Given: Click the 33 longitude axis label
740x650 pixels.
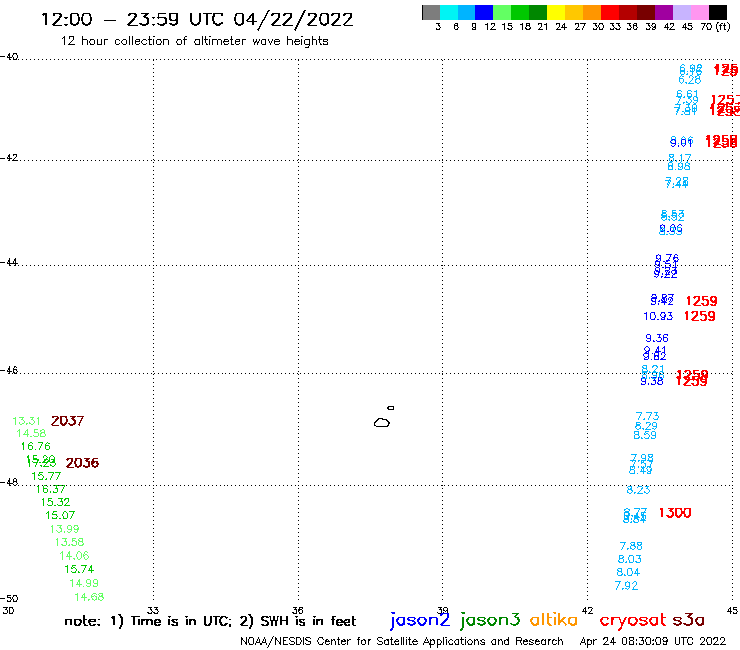Looking at the screenshot, I should tap(153, 610).
